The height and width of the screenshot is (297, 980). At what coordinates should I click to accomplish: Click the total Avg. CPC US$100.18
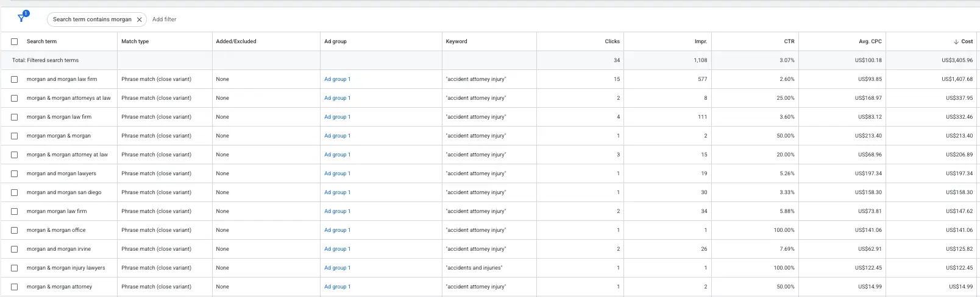pyautogui.click(x=868, y=60)
